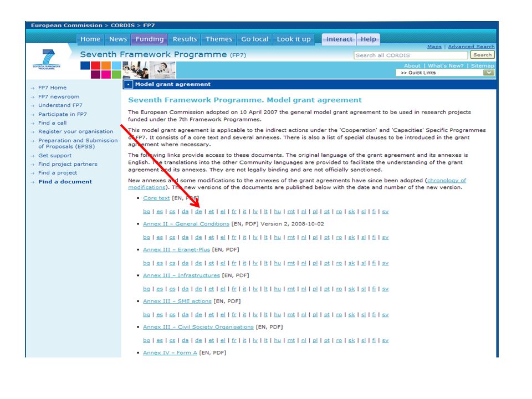Open 'el' translation under Annex III Civil Society Organisations
The width and height of the screenshot is (532, 399).
[x=223, y=340]
